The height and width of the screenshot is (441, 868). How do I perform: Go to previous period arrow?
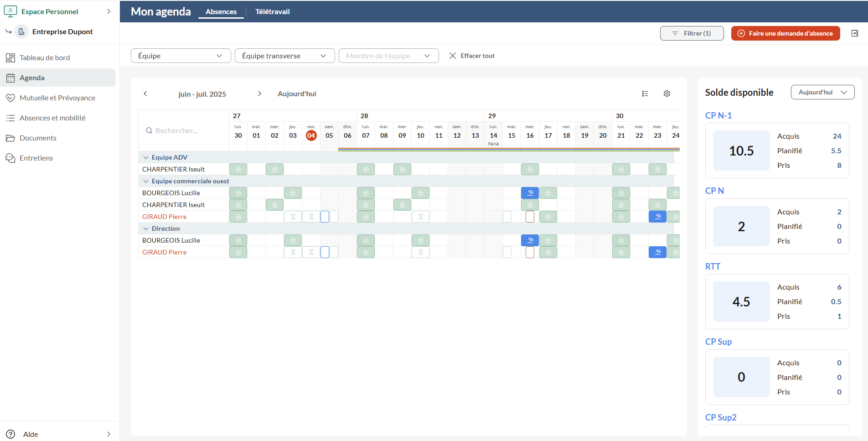coord(145,93)
